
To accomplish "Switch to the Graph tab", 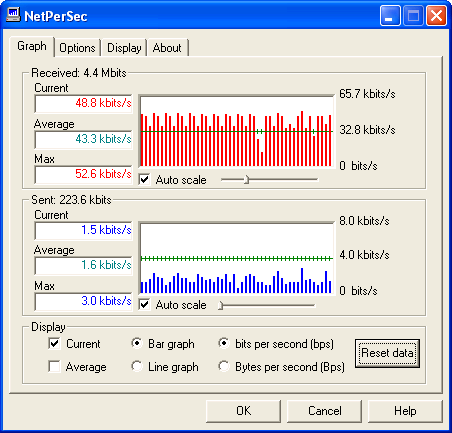I will point(32,46).
